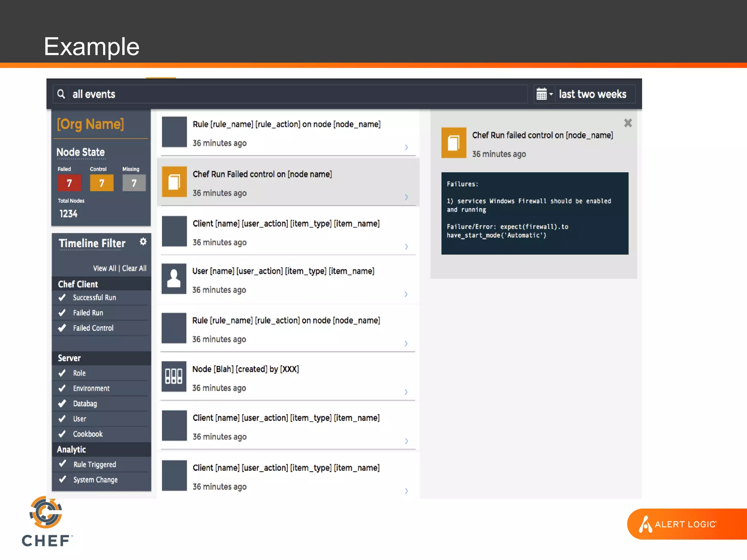Click the Node created server-rack icon
The image size is (747, 560).
pos(174,377)
